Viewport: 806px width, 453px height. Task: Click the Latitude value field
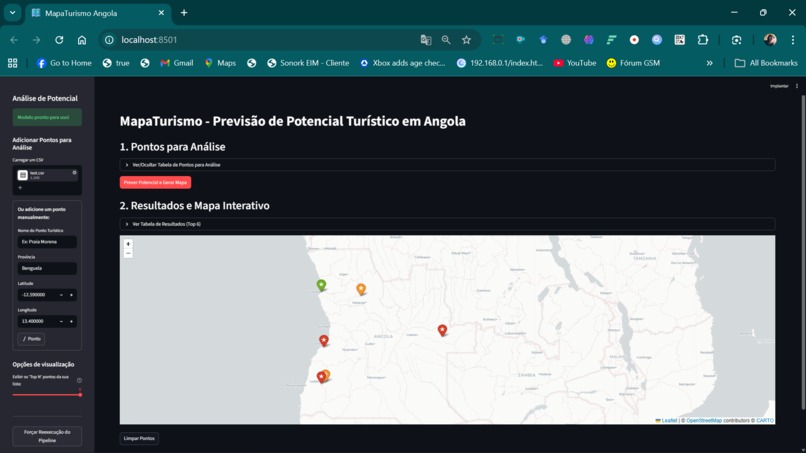pos(37,295)
